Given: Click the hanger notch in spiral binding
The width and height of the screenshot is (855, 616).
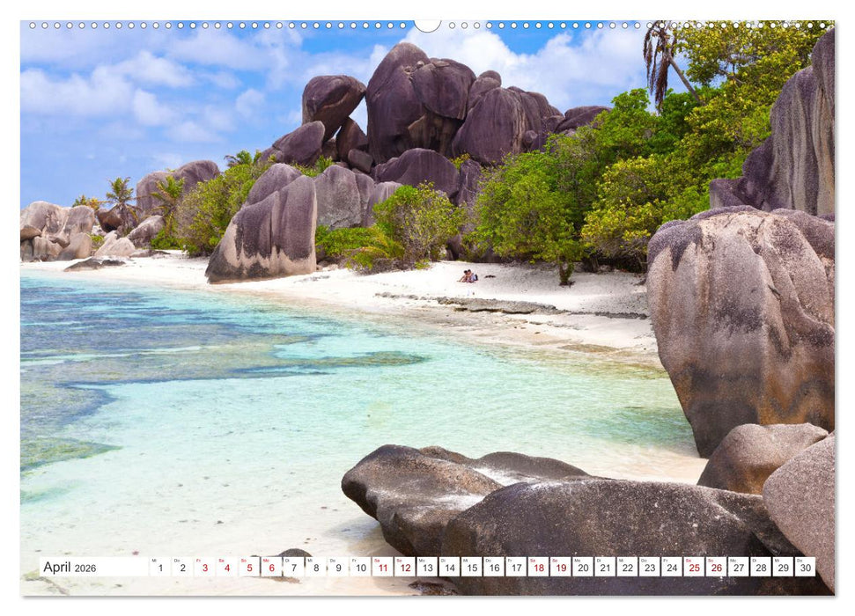Looking at the screenshot, I should click(x=427, y=26).
